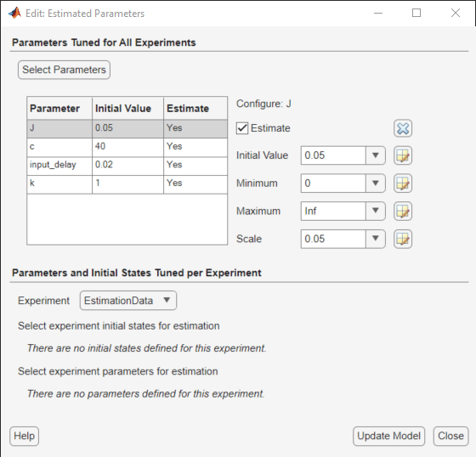Expand the Maximum dropdown arrow

pyautogui.click(x=376, y=211)
